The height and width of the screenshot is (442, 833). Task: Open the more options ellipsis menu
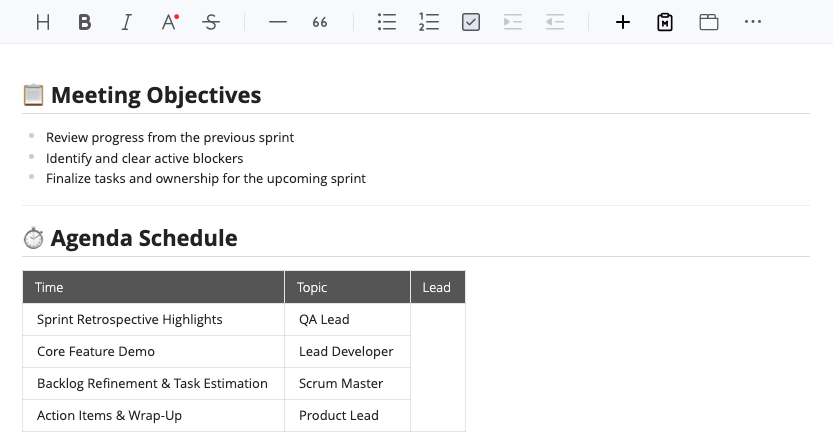click(x=753, y=22)
